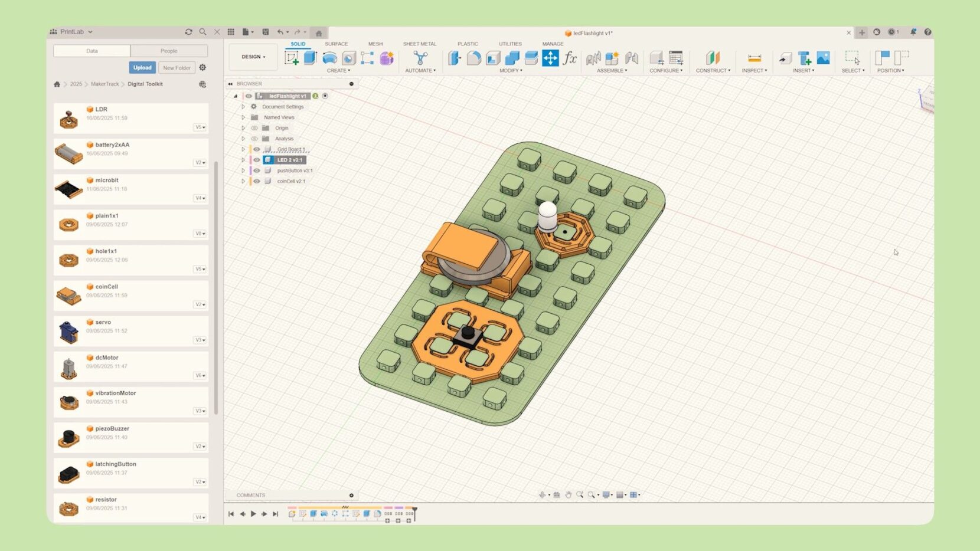This screenshot has height=551, width=980.
Task: Select the Move/Copy tool in Modify section
Action: tap(550, 58)
